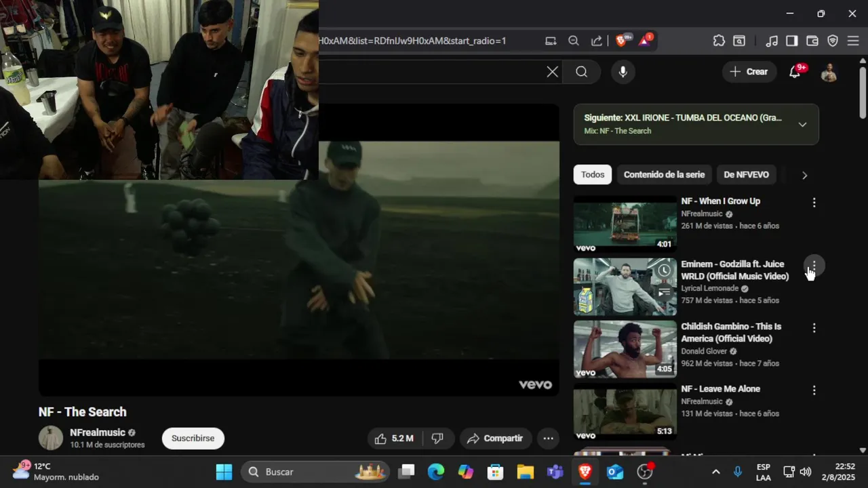Screen dimensions: 868x488
Task: Select the Todos filter chip
Action: tap(593, 175)
